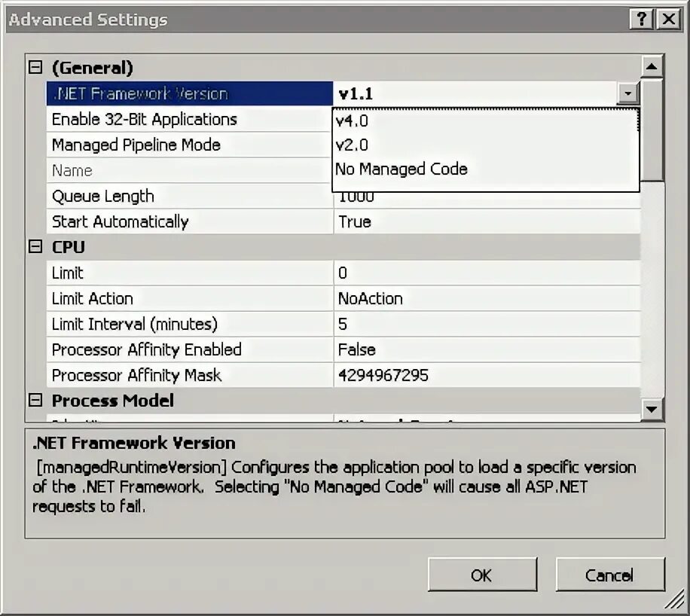
Task: Click the help question mark button
Action: [642, 20]
